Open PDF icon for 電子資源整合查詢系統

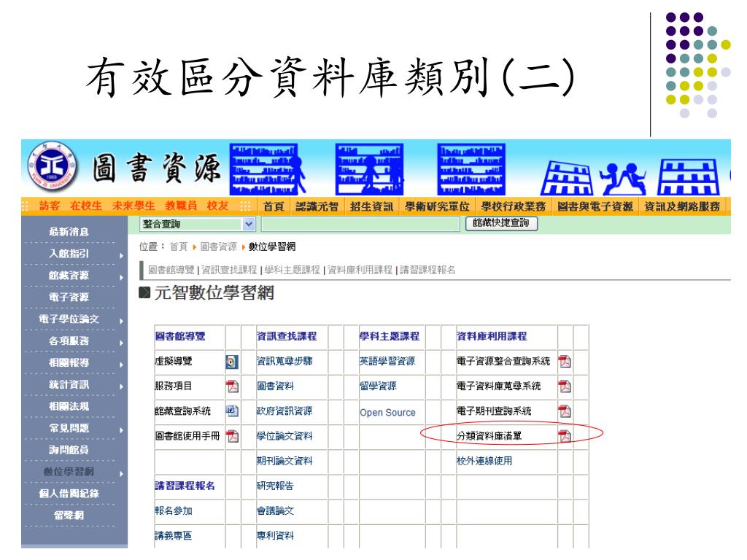(x=565, y=362)
